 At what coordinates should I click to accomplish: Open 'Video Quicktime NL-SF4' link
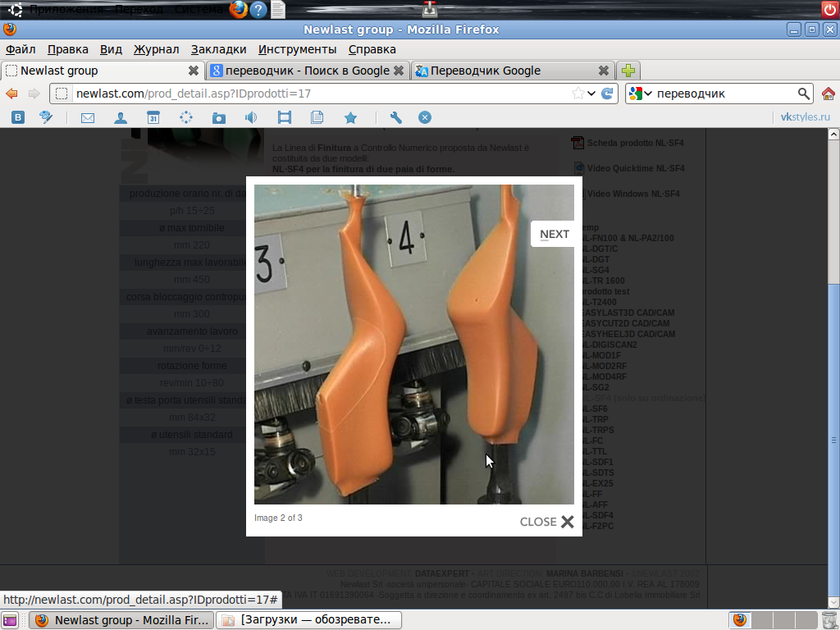pos(636,168)
